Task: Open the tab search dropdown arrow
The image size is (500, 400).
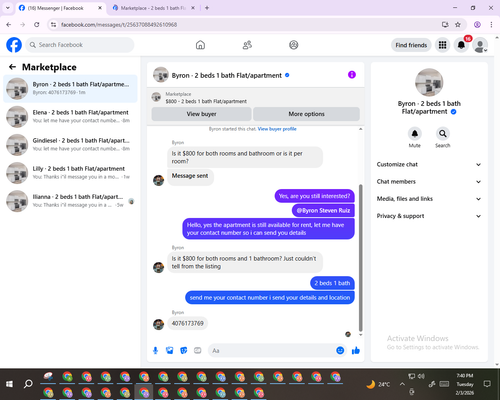Action: click(8, 8)
